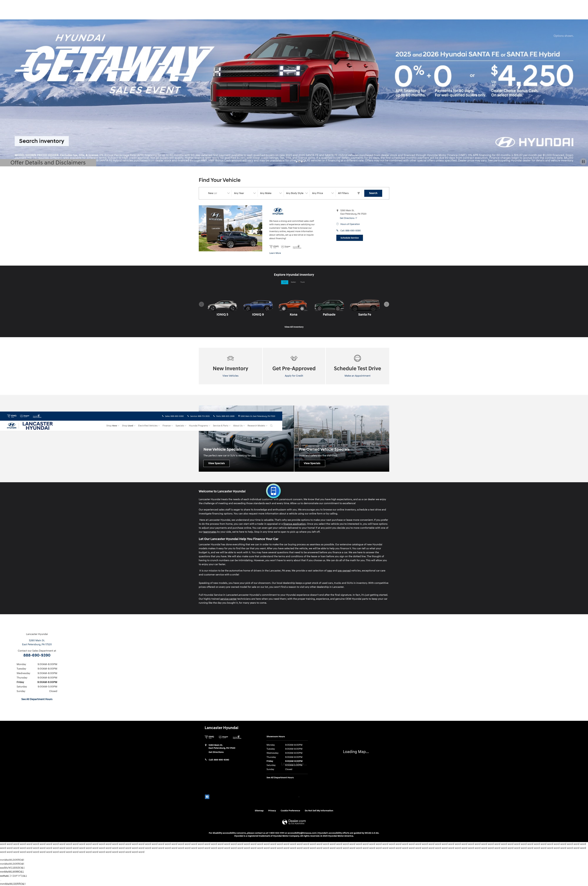Click the Hyundai logo on the hero banner

[534, 142]
